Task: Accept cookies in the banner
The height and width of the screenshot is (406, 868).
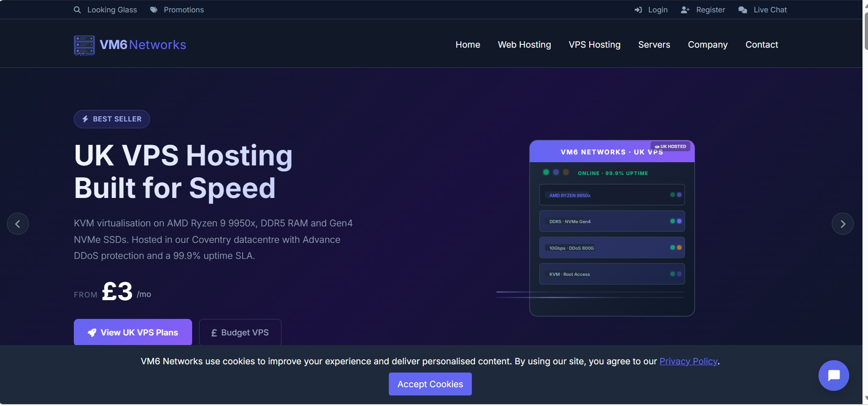Action: click(x=430, y=384)
